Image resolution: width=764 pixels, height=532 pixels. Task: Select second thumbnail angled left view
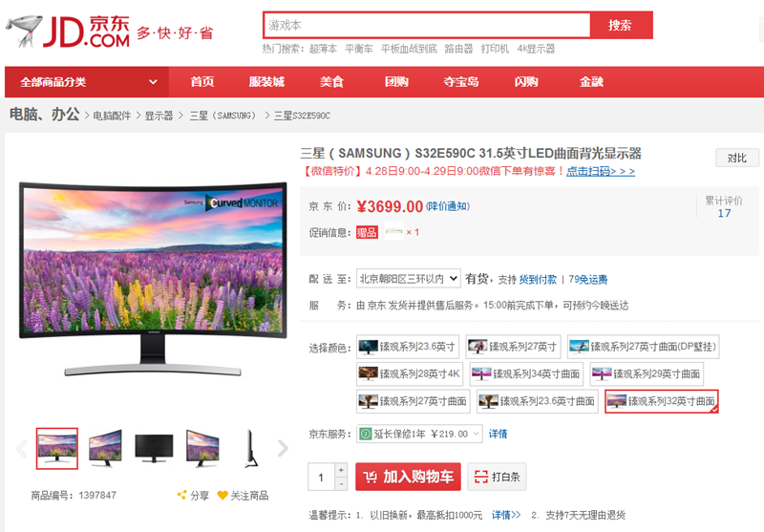pos(105,448)
